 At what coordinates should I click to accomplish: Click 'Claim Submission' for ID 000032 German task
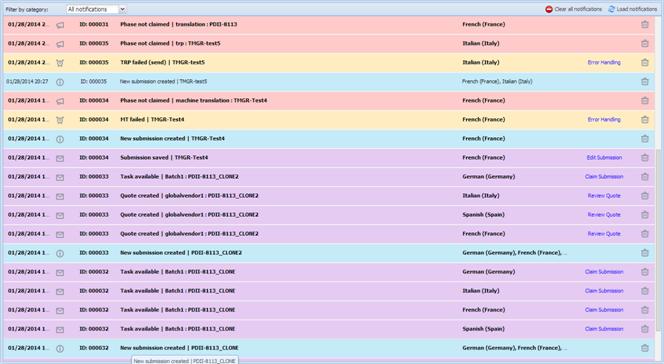click(604, 272)
